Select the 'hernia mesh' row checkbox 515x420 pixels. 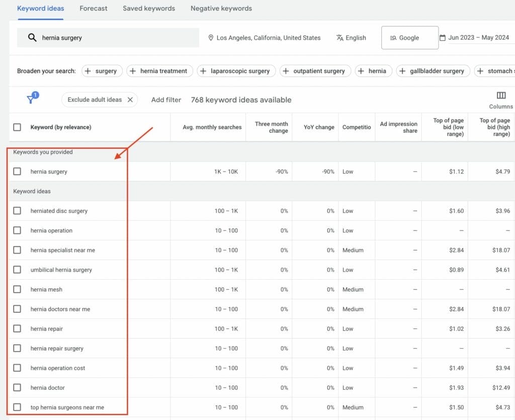click(17, 289)
